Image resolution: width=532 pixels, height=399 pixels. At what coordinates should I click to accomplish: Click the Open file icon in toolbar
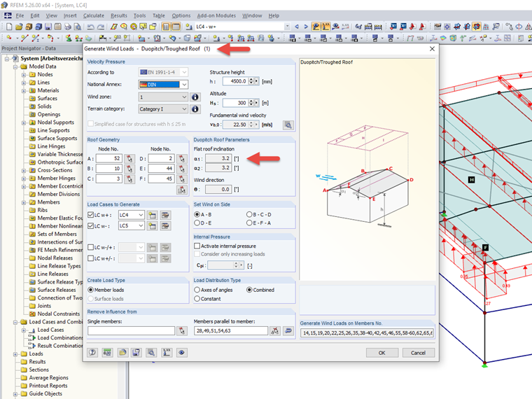pyautogui.click(x=19, y=27)
